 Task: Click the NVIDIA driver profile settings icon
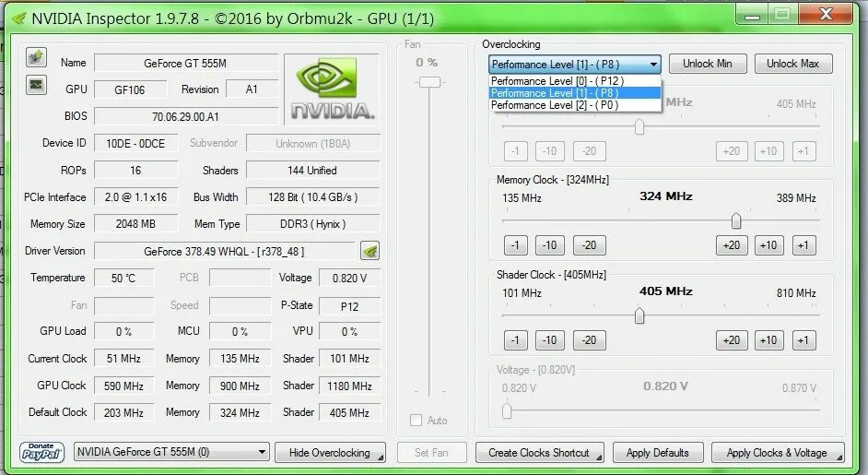click(369, 251)
